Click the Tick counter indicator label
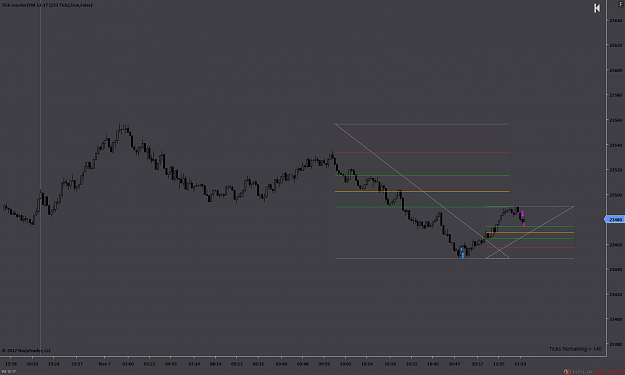Viewport: 625px width, 375px height. 47,5
